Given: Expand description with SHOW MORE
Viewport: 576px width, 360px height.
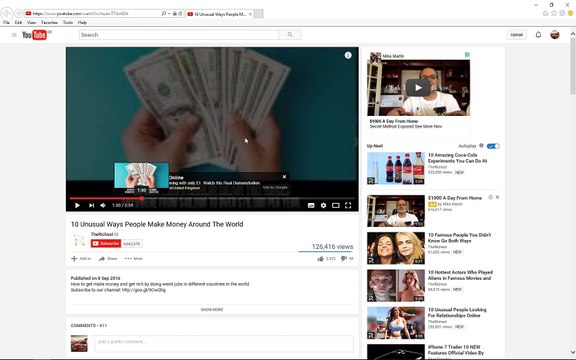Looking at the screenshot, I should [x=212, y=310].
